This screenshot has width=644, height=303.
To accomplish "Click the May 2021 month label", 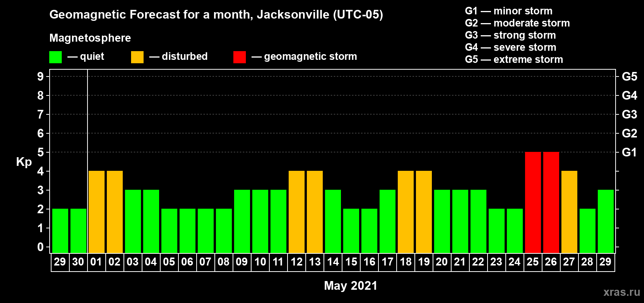I will [x=351, y=286].
